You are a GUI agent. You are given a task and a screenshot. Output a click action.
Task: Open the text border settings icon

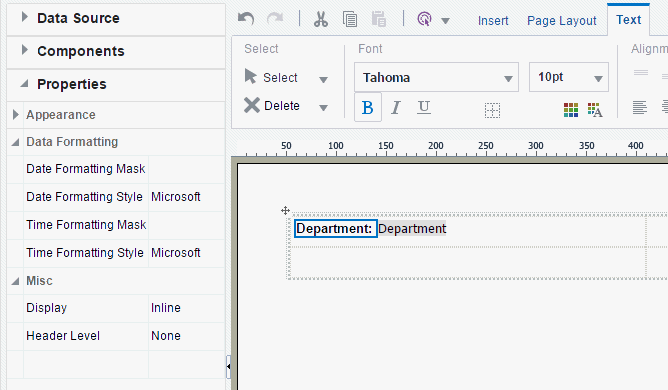pyautogui.click(x=492, y=110)
